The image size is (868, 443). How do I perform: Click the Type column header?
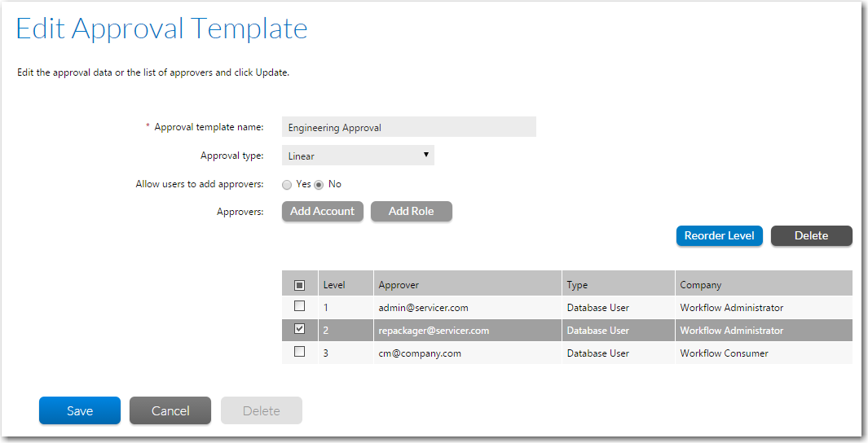578,285
